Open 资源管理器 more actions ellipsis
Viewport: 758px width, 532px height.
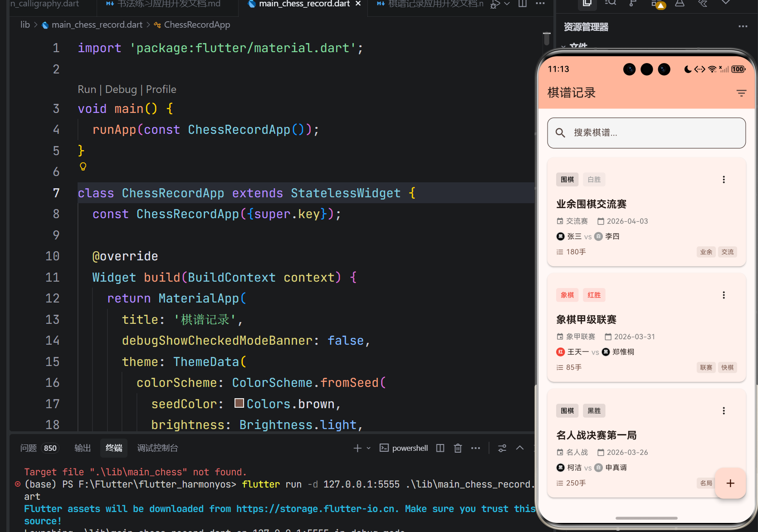tap(743, 26)
